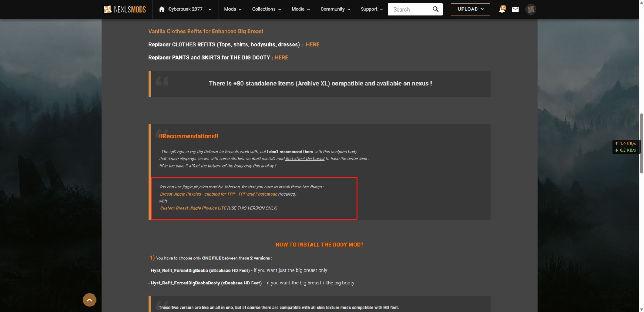The image size is (644, 312).
Task: Open Custom Breast Jiggle Physics LITE link
Action: click(x=193, y=208)
